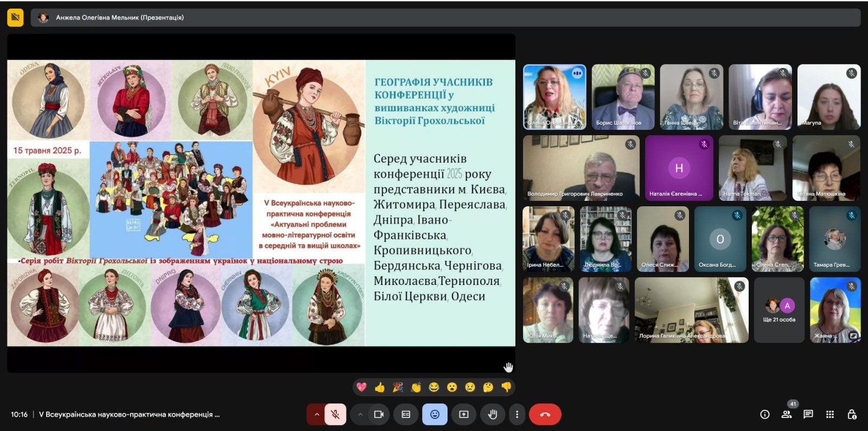Start presenting your screen
Image resolution: width=868 pixels, height=431 pixels.
coord(464,414)
